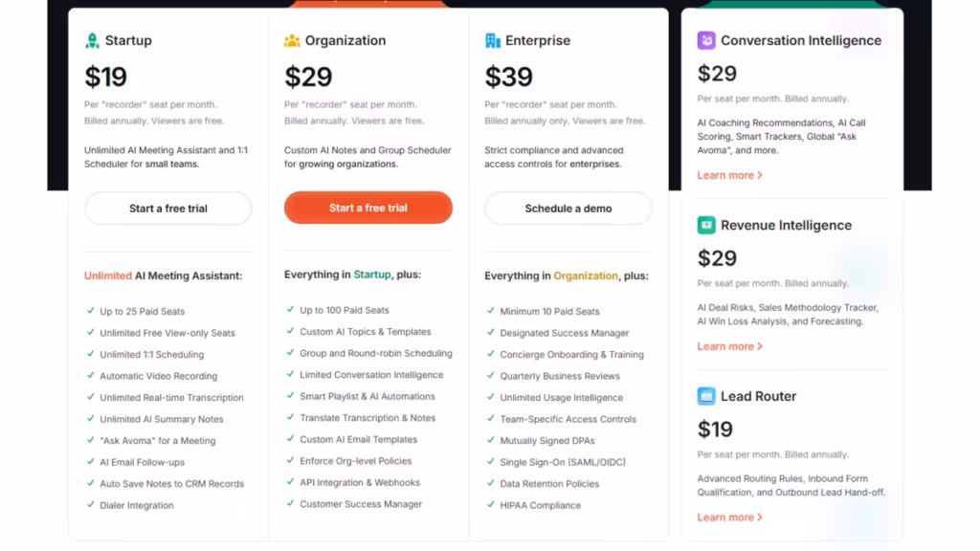
Task: Click the $29 Organization price
Action: tap(308, 77)
